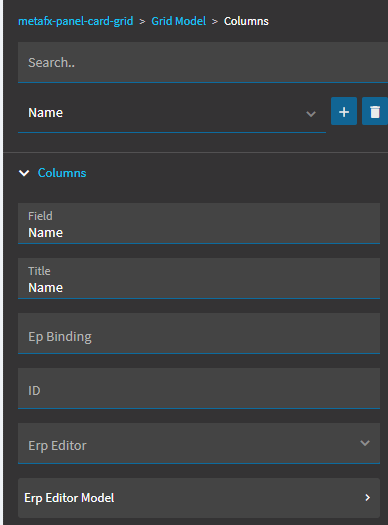Focus the Ep Binding input field
388x525 pixels.
pos(199,333)
